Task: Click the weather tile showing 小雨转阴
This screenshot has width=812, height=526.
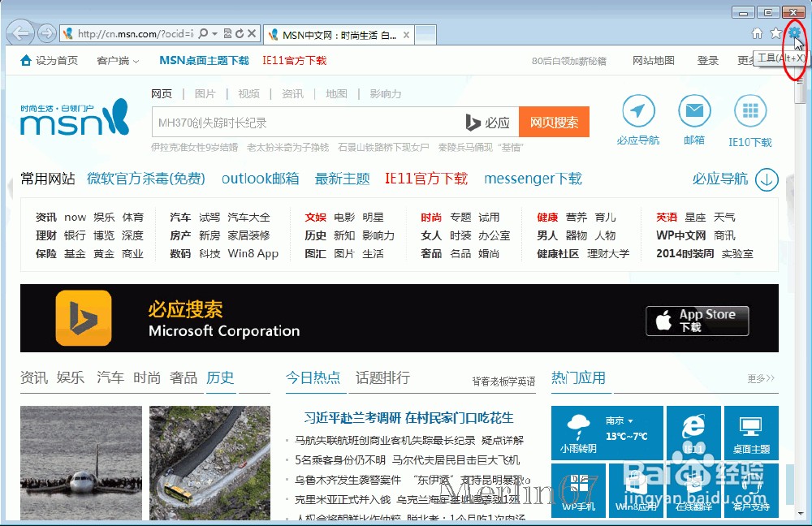Action: click(x=607, y=433)
